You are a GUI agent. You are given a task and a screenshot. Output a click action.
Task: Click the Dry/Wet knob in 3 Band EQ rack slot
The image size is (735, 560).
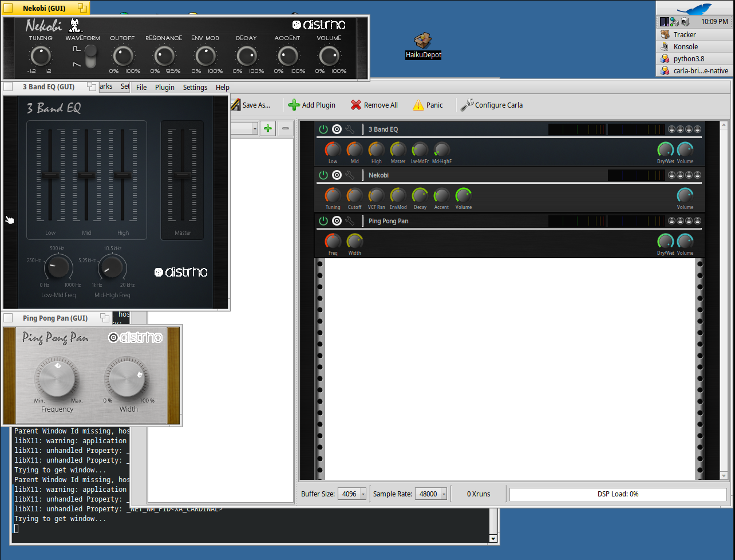click(665, 150)
